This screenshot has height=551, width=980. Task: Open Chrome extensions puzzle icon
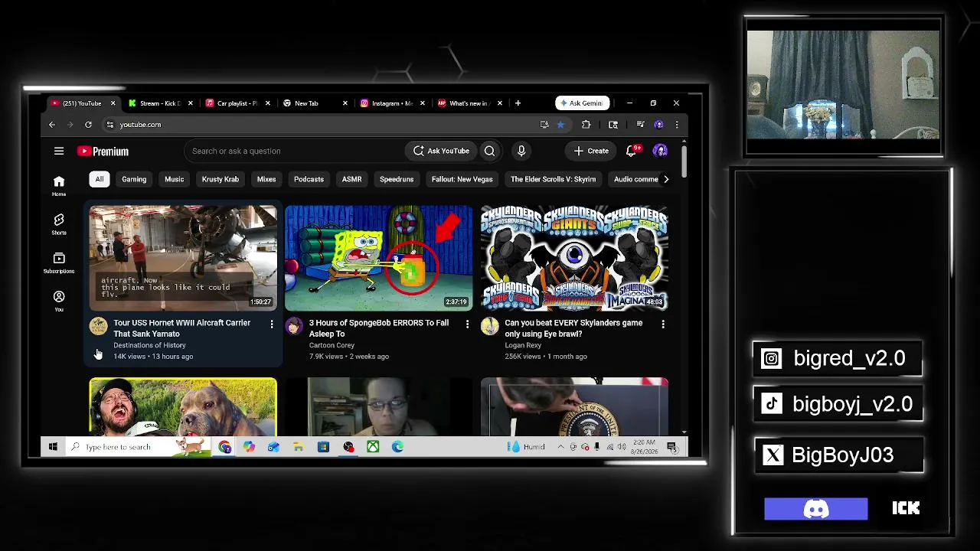point(586,125)
